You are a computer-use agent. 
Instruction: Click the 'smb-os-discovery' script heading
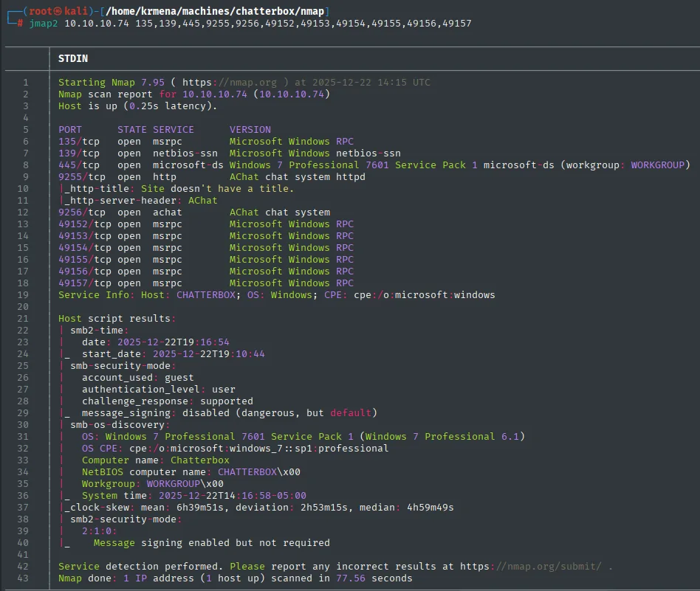coord(120,425)
